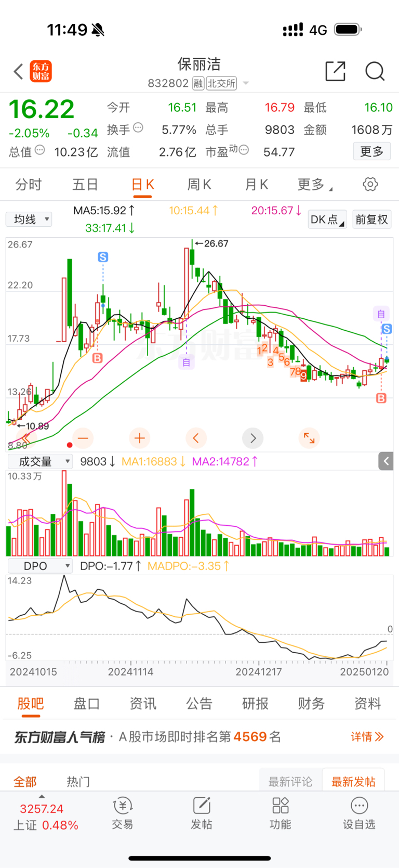Viewport: 399px width, 868px height.
Task: Open 前复权 adjustment selector
Action: 372,219
